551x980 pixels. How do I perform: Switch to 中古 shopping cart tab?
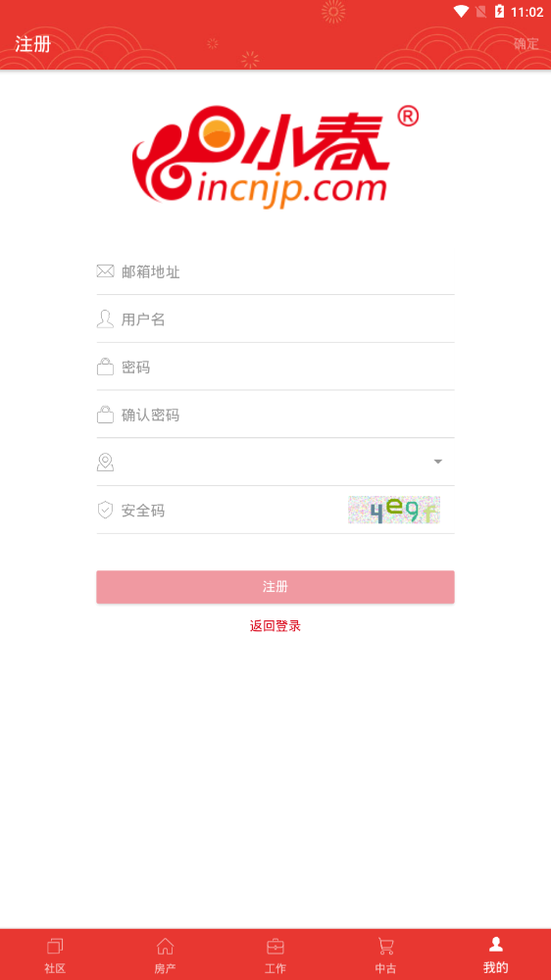tap(385, 955)
